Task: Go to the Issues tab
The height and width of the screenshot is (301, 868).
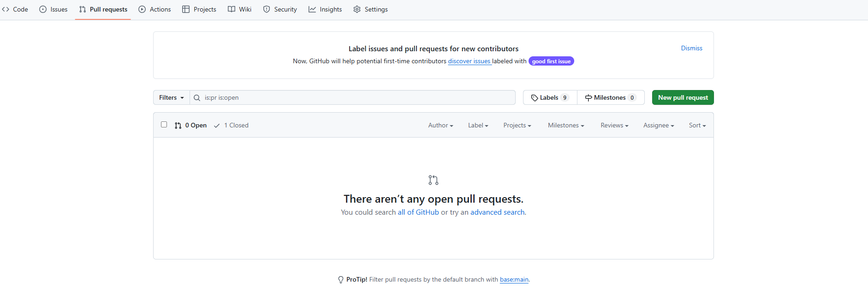Action: pos(54,9)
